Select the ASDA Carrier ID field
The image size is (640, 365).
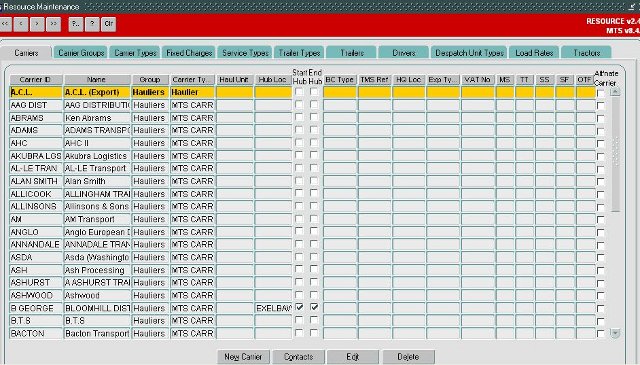[36, 257]
